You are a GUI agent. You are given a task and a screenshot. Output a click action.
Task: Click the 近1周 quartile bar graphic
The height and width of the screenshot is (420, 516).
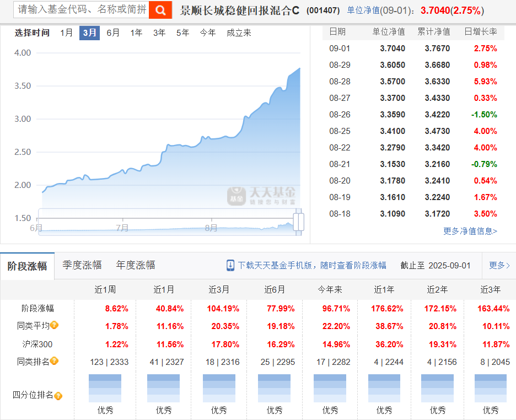point(105,388)
